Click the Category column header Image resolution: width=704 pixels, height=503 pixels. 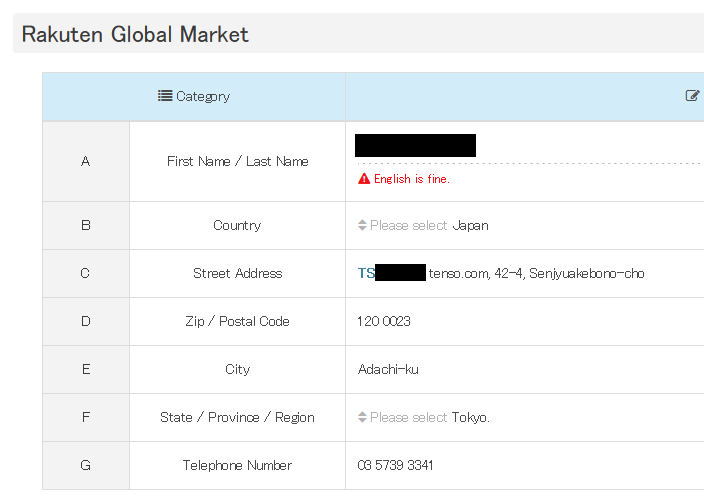194,97
